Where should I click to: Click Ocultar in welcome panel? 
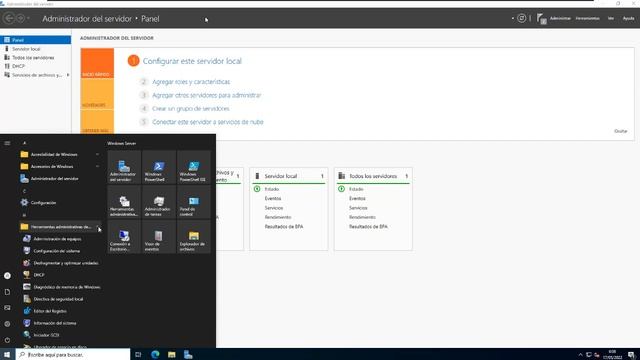click(x=620, y=131)
